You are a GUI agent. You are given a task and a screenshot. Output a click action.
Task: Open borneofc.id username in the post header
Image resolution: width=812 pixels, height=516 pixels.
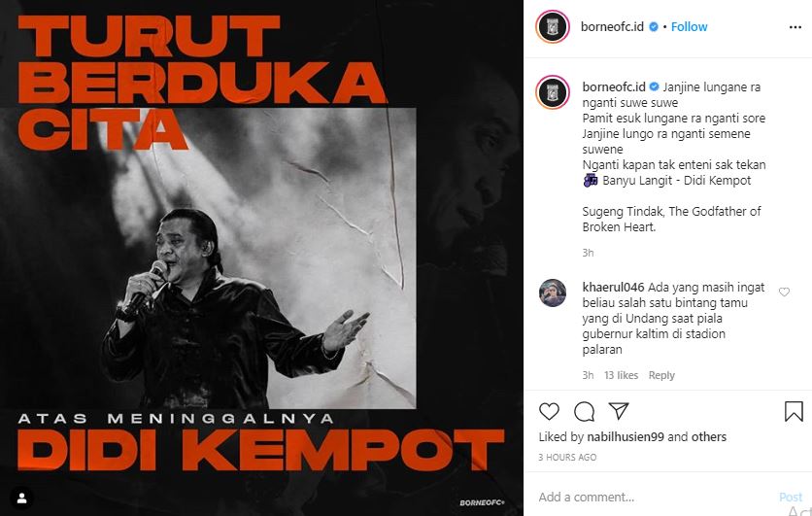pos(612,26)
